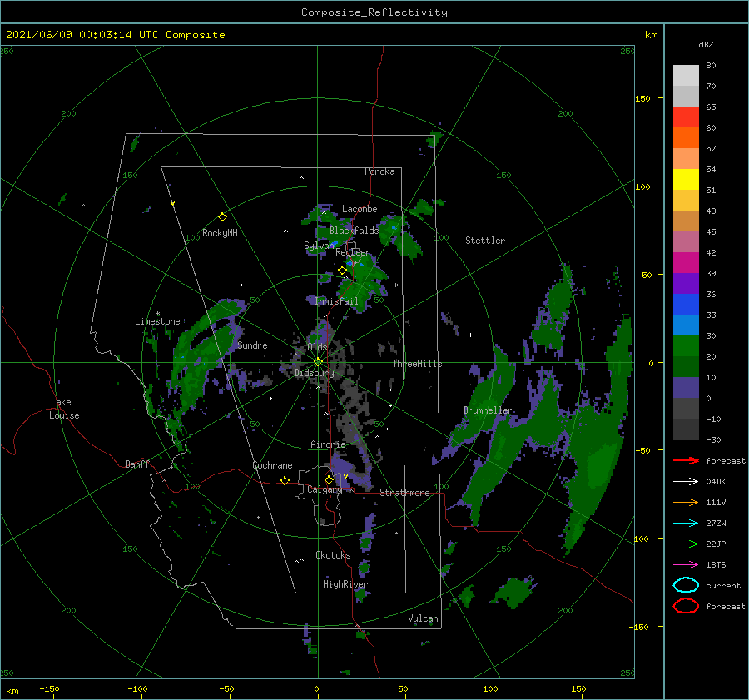Screen dimensions: 749x700
Task: Click the magenta swatch between 42 and 39
Action: [686, 262]
